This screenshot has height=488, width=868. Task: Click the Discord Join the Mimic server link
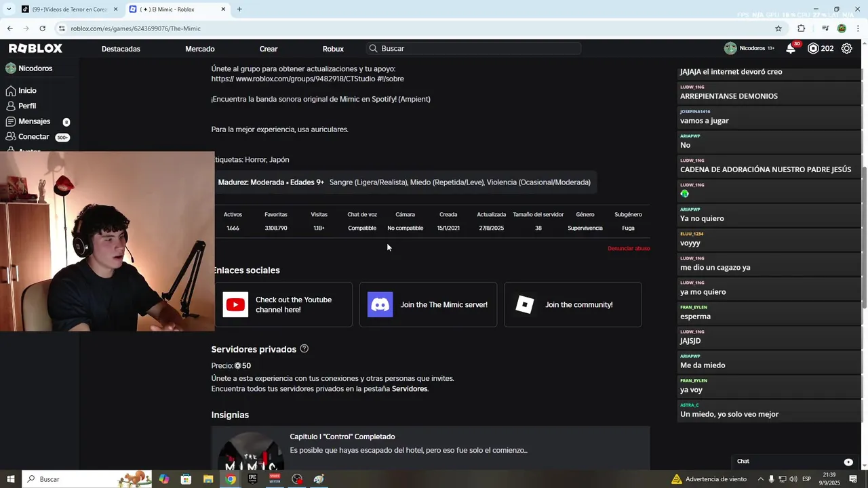point(428,305)
